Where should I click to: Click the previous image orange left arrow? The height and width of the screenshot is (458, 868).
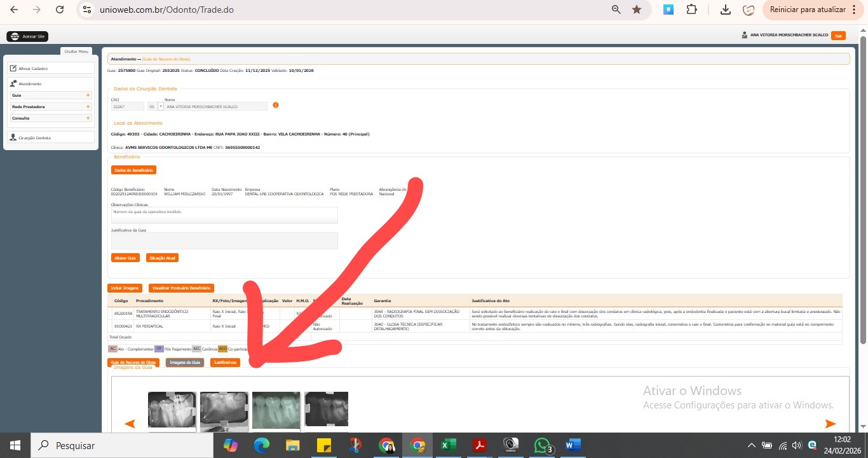[130, 424]
